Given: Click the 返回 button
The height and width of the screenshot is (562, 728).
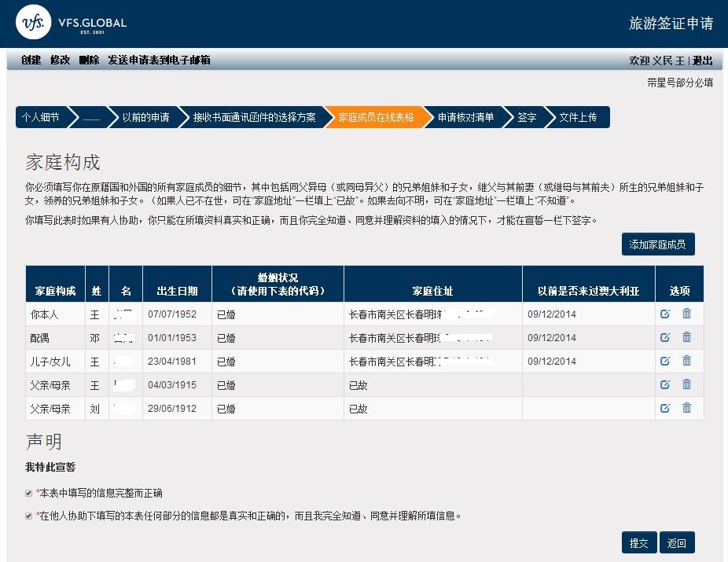Looking at the screenshot, I should tap(677, 543).
